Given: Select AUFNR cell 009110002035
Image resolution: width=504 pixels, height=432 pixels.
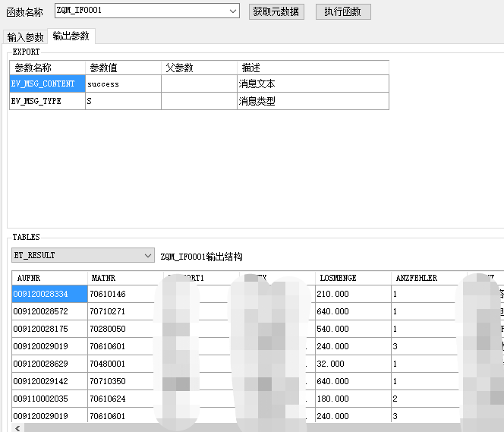Looking at the screenshot, I should pyautogui.click(x=49, y=399).
